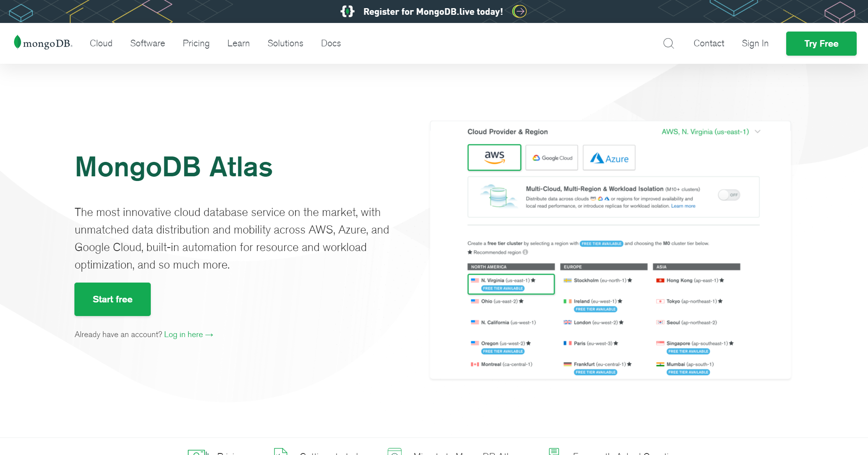Viewport: 868px width, 455px height.
Task: Select the Google Cloud provider tile
Action: coord(552,158)
